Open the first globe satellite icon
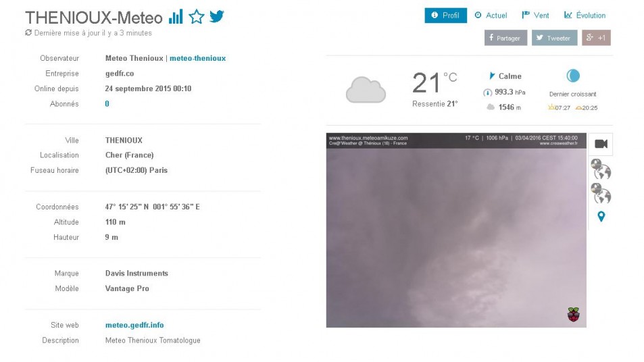Viewport: 644px width, 362px height. 601,169
